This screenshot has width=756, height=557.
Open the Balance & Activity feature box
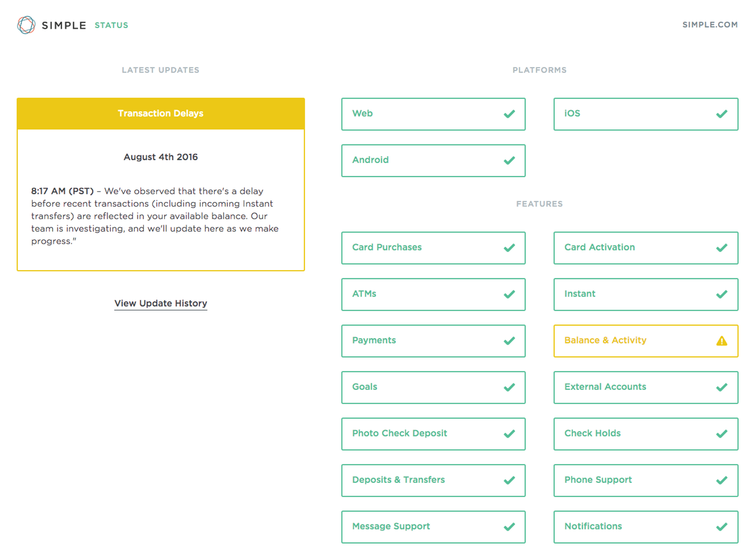coord(645,341)
